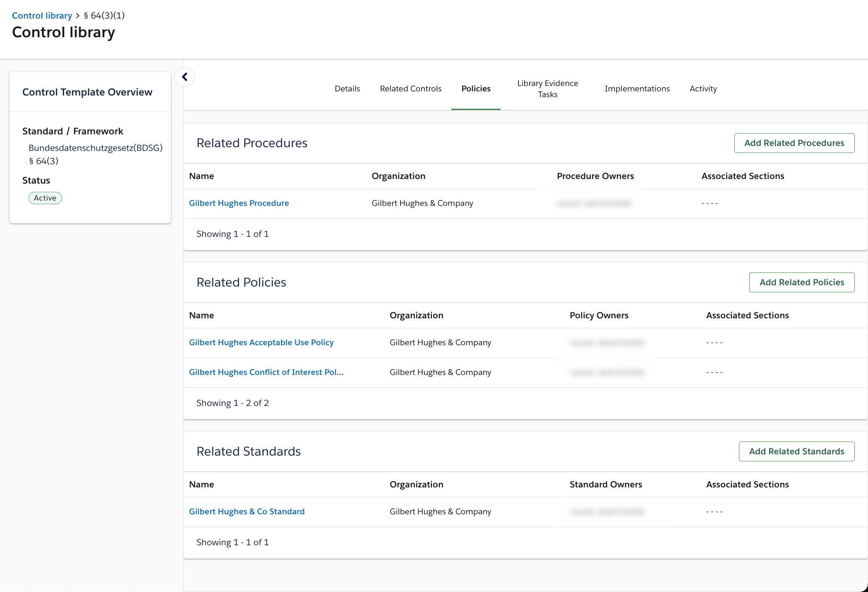Click organization cell in Gilbert Hughes Procedure row
Screen dimensions: 868x592
pyautogui.click(x=422, y=203)
